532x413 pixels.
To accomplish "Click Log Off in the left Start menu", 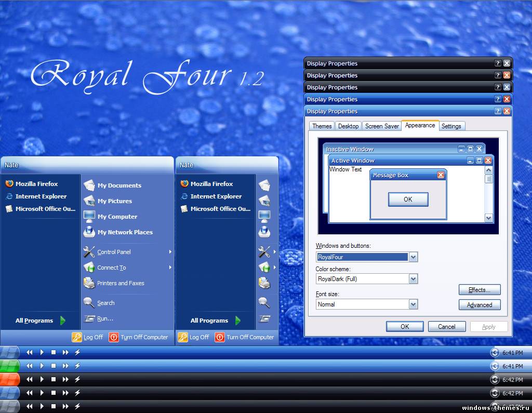I will pos(87,337).
